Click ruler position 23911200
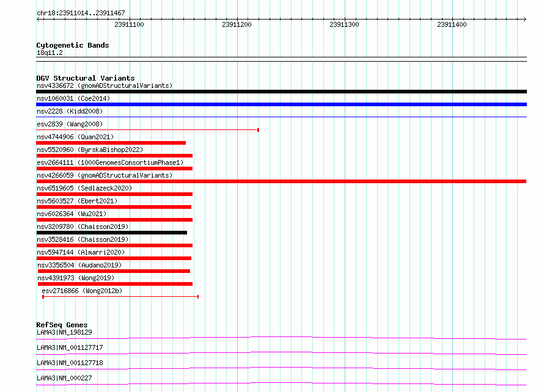 click(x=237, y=24)
